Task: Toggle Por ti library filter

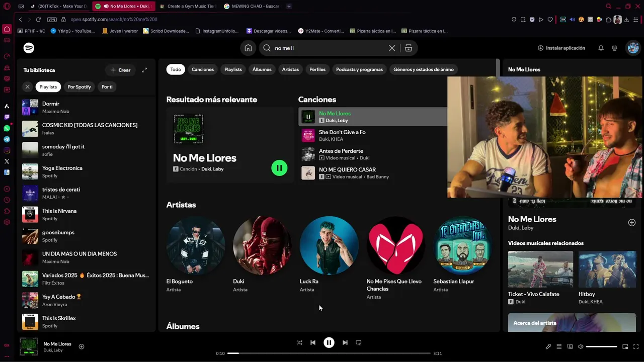Action: click(107, 87)
